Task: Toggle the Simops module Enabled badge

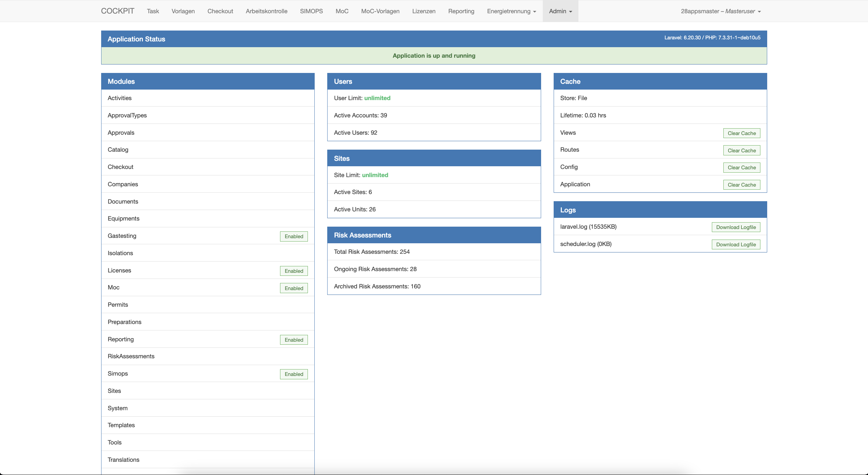Action: coord(294,374)
